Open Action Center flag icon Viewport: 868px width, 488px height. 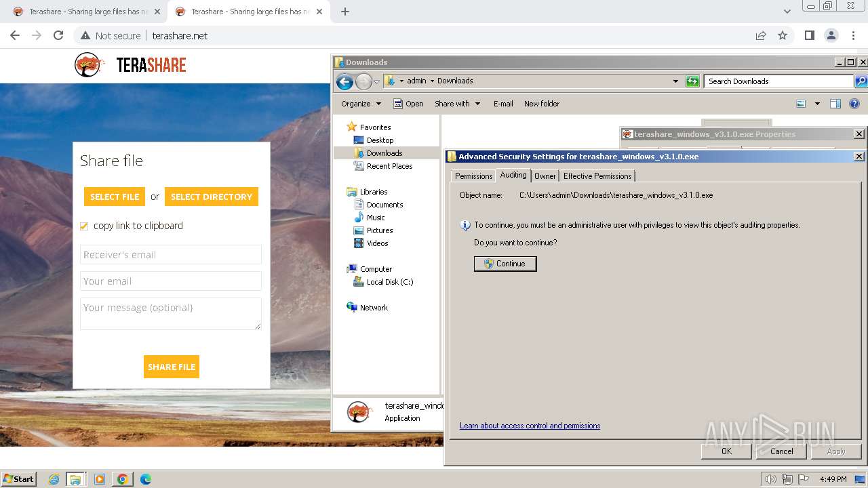[803, 479]
